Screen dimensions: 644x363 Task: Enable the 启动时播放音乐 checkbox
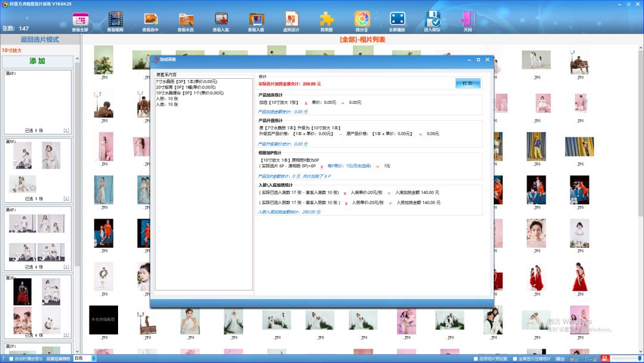click(10, 359)
